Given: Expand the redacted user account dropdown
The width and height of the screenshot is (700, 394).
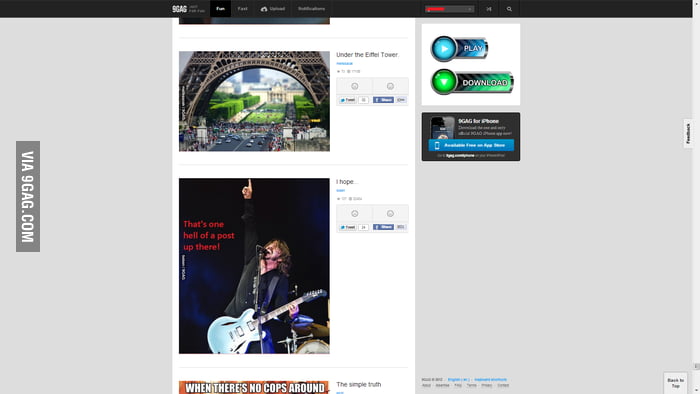Looking at the screenshot, I should point(449,9).
